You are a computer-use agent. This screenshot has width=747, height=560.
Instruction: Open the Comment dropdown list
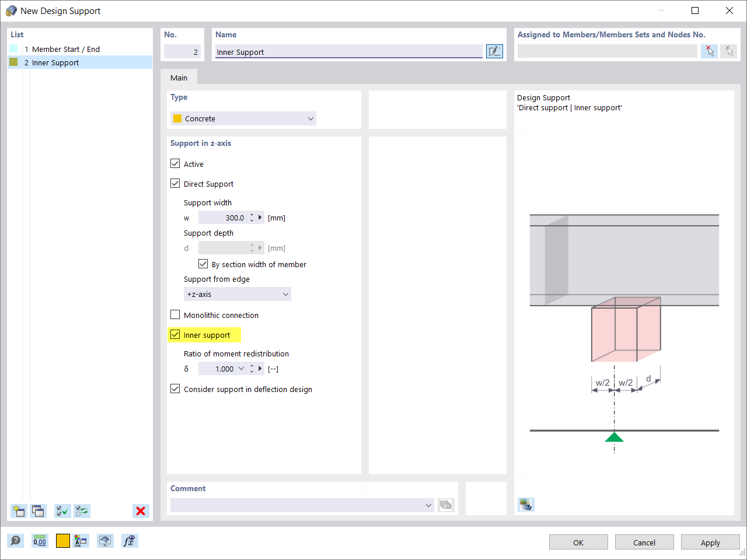pyautogui.click(x=428, y=505)
